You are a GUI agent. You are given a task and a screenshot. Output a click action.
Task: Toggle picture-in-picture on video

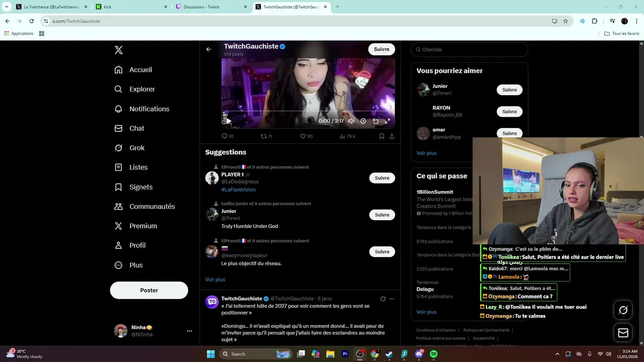(375, 121)
